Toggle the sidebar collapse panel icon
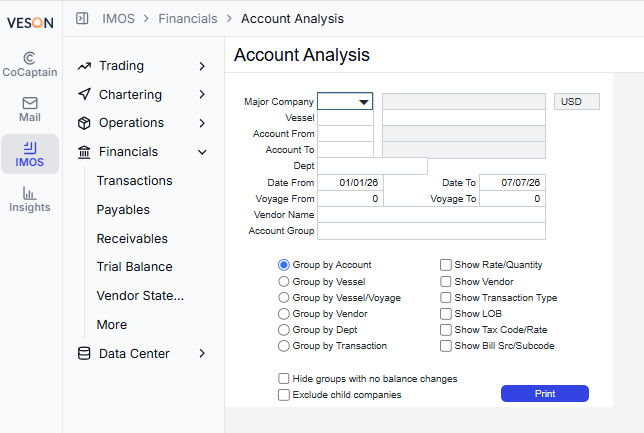This screenshot has height=433, width=644. pos(82,18)
